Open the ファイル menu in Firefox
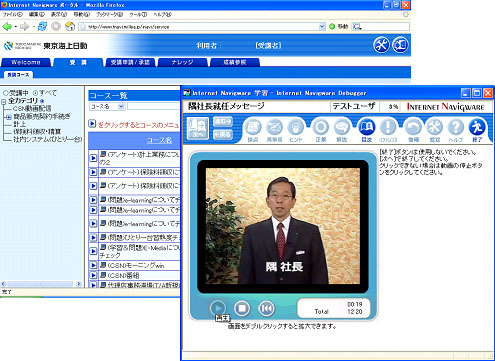The height and width of the screenshot is (361, 495). 13,15
